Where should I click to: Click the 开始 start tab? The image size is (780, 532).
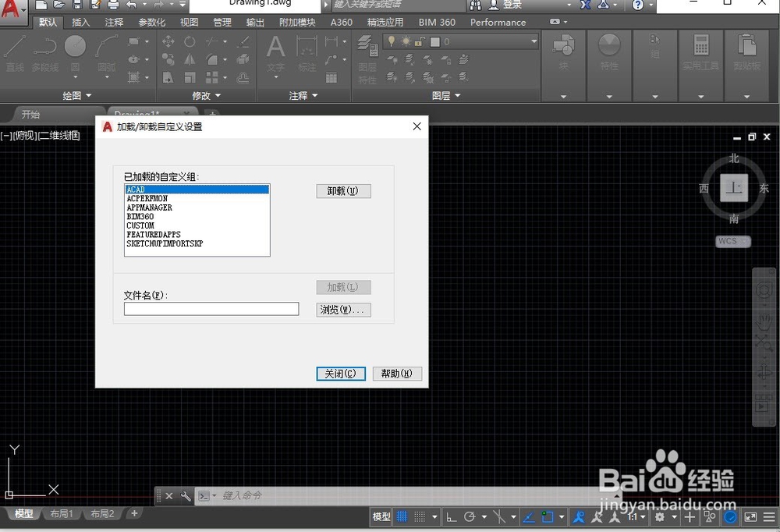pyautogui.click(x=30, y=115)
